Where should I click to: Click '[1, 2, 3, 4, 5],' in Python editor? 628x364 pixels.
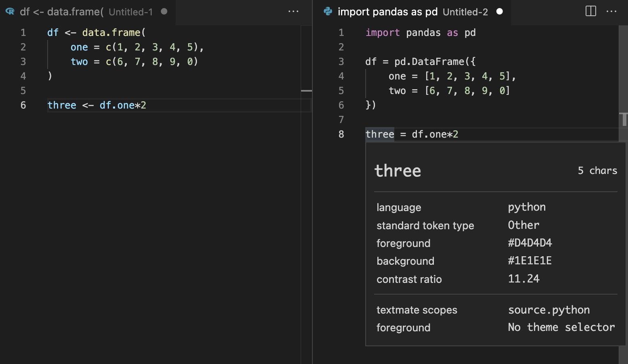point(470,76)
